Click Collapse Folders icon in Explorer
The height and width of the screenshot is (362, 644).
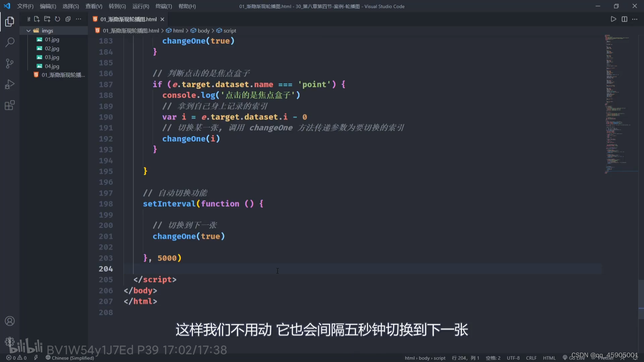click(68, 19)
